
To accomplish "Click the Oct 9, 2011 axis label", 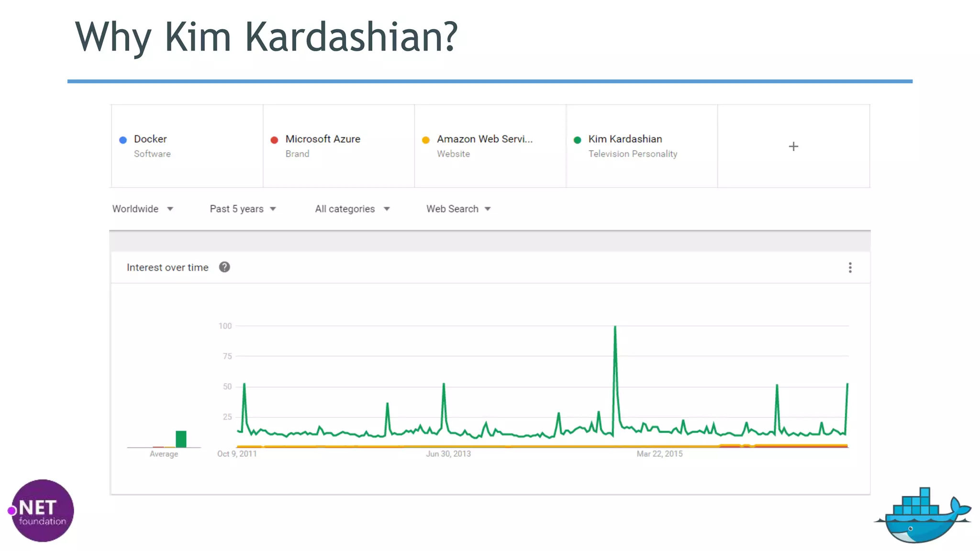I will tap(237, 453).
